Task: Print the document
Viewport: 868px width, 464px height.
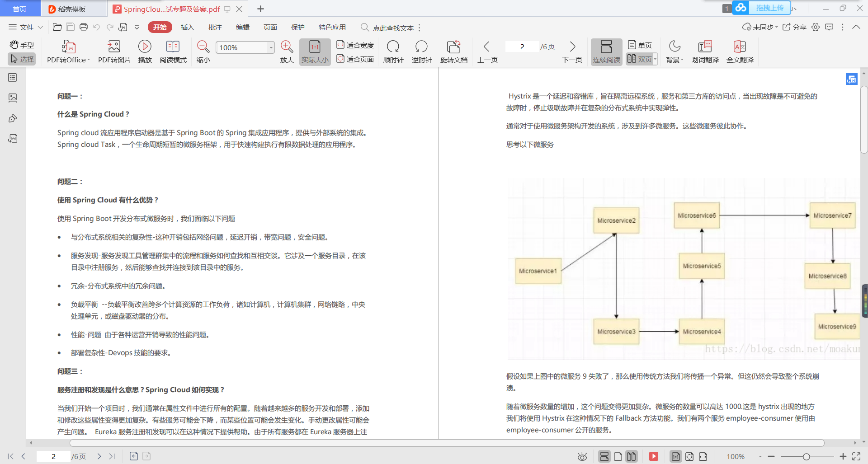Action: click(84, 27)
